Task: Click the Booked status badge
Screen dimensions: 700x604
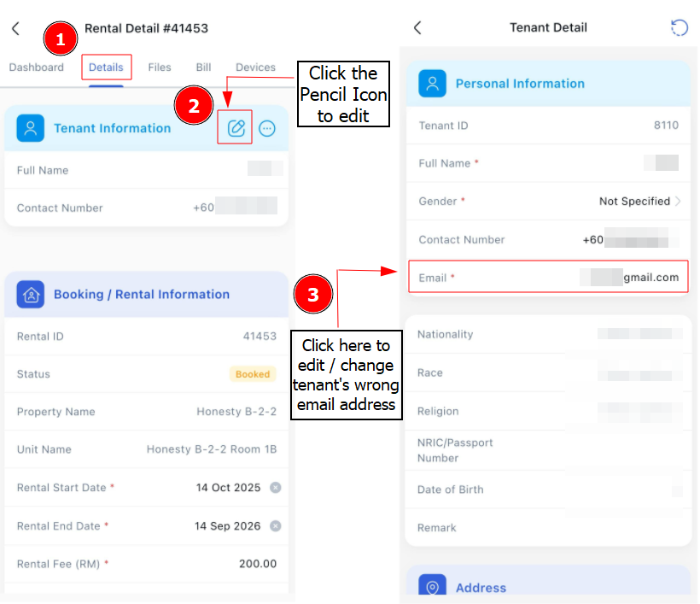Action: click(253, 374)
